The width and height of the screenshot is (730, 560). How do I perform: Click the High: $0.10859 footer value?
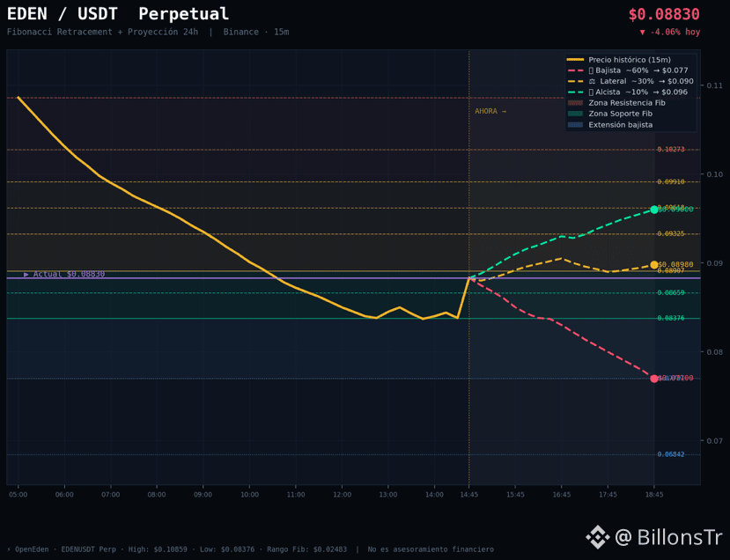158,549
